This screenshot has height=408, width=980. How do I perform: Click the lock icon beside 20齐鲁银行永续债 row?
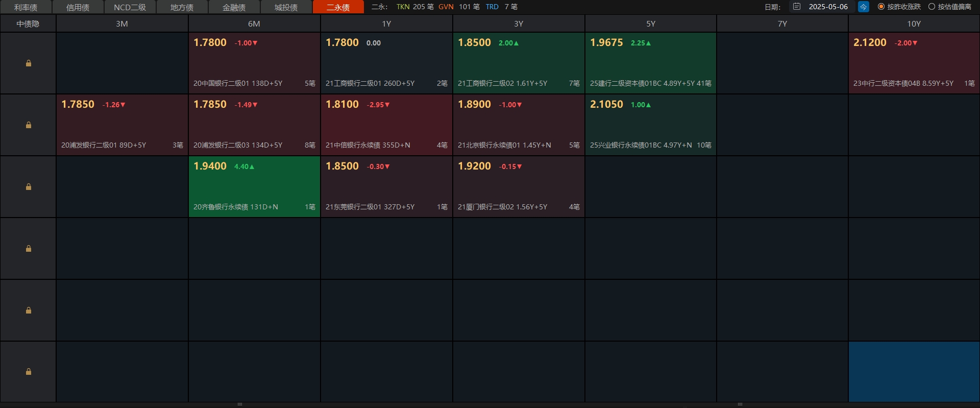[29, 187]
